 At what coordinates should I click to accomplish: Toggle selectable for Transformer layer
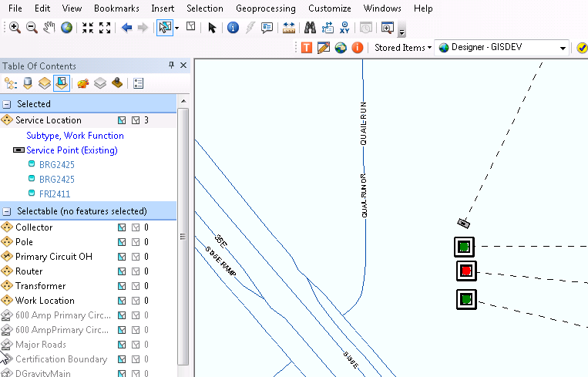(x=122, y=286)
